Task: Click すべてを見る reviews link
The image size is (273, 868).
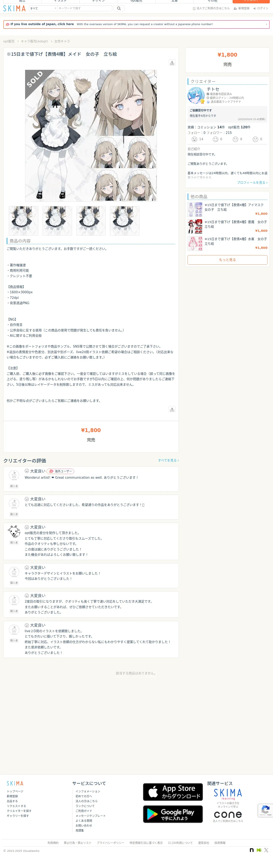Action: (168, 460)
